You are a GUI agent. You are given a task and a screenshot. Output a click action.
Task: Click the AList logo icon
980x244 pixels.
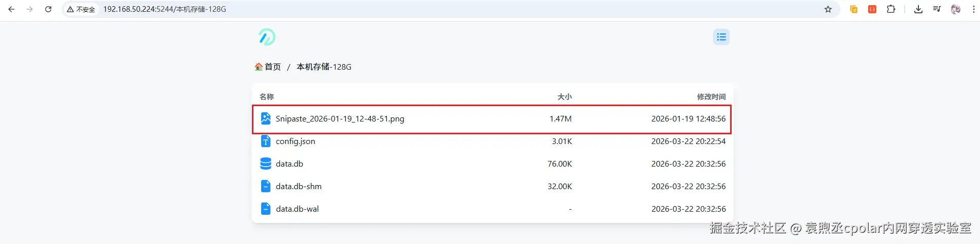click(267, 37)
